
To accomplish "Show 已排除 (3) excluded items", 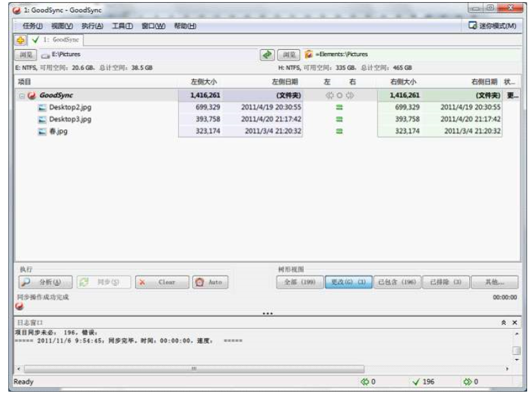I will pyautogui.click(x=446, y=282).
